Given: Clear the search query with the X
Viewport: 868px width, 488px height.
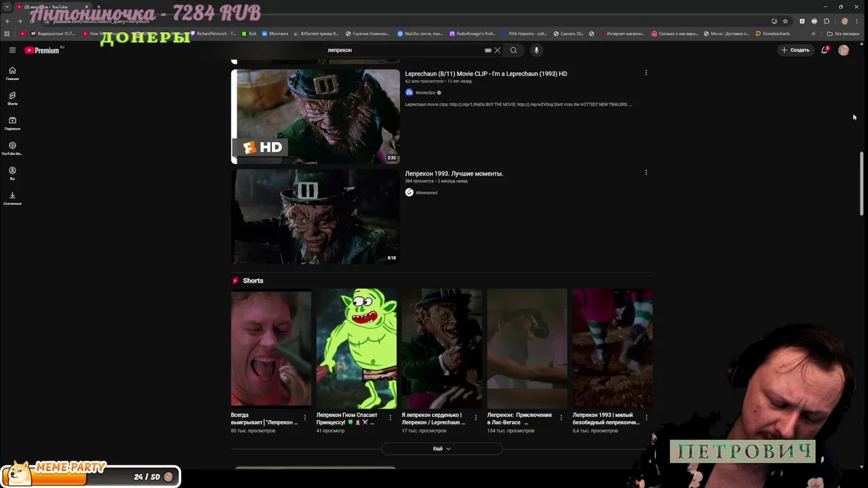Looking at the screenshot, I should 497,50.
